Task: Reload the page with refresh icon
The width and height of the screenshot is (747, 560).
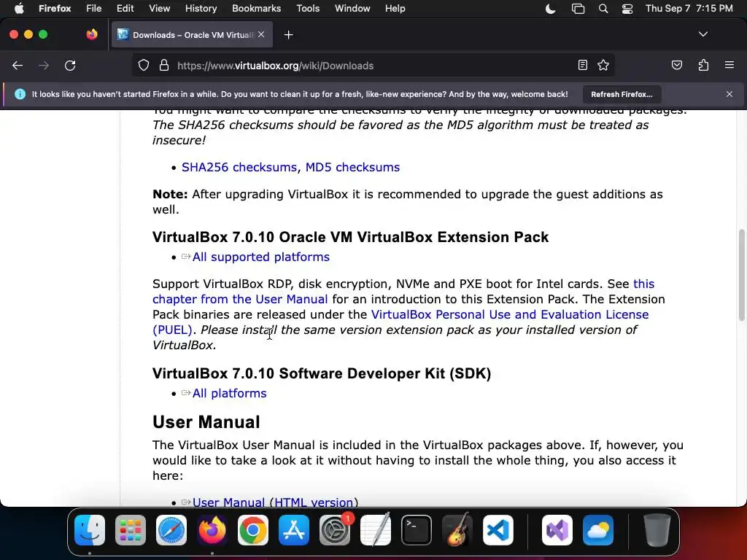Action: tap(70, 66)
